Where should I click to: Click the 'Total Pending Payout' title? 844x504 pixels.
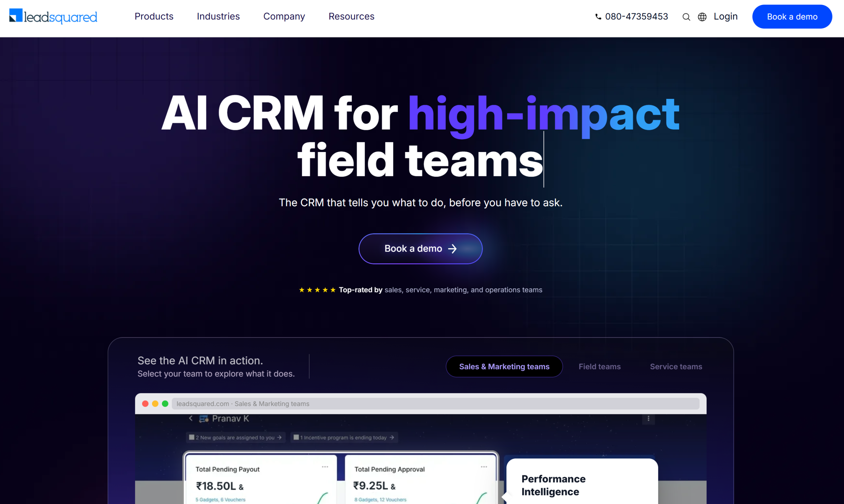(227, 469)
